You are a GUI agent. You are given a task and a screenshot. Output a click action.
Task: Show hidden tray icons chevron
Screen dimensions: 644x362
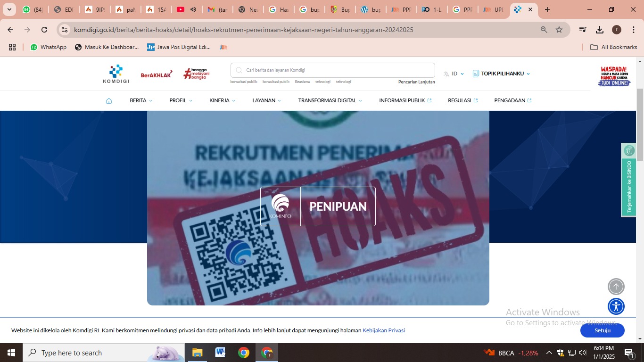point(549,353)
